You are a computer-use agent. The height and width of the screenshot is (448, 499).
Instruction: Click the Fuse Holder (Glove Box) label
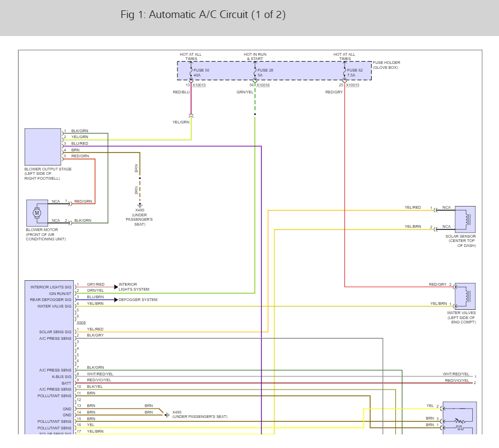click(386, 65)
